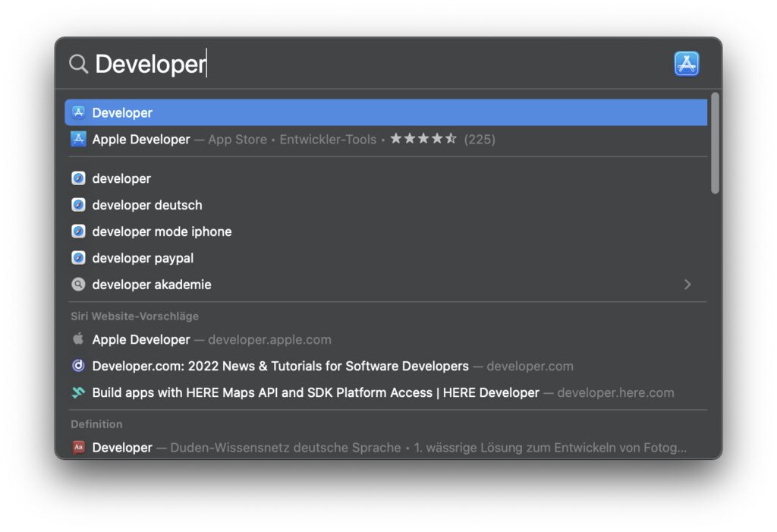
Task: Click the Safari icon next to developer paypal
Action: coord(78,258)
